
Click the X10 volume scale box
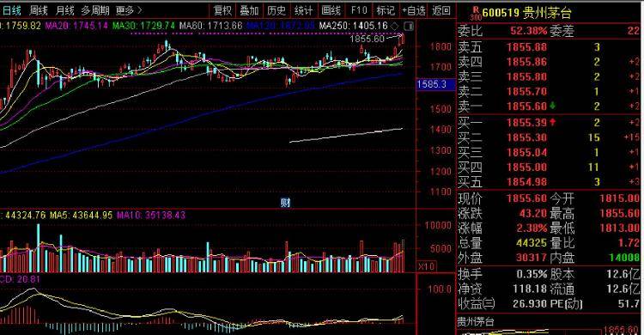coord(427,266)
